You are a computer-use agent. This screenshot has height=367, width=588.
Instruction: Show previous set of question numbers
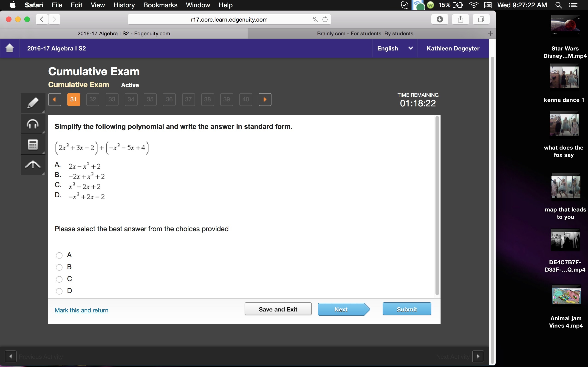(x=55, y=100)
